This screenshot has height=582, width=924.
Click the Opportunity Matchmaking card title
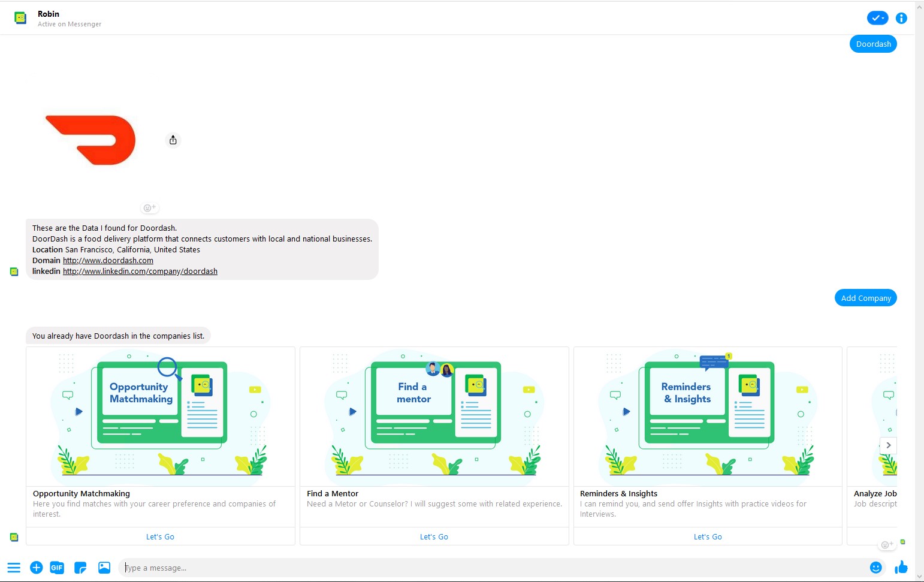[x=81, y=494]
